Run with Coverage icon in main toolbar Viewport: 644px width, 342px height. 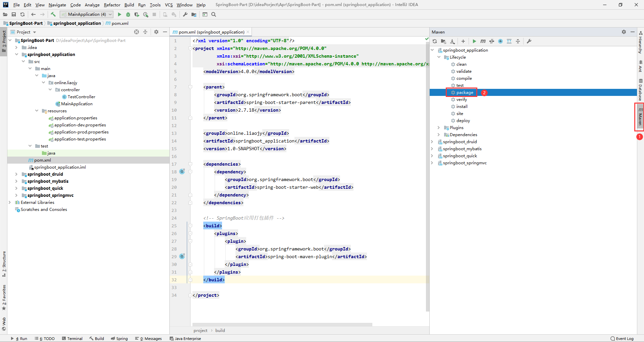[137, 14]
